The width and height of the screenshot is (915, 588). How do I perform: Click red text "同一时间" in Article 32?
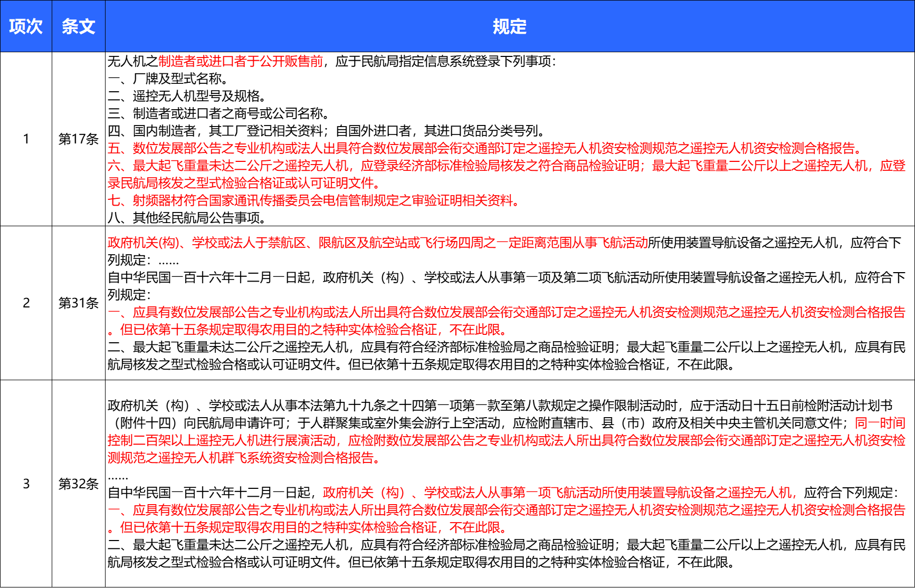coord(880,423)
